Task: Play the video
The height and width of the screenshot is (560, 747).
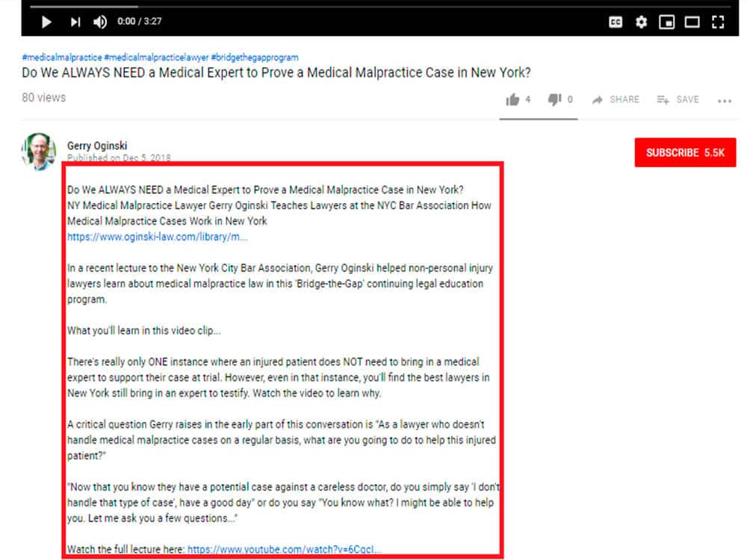Action: click(x=46, y=22)
